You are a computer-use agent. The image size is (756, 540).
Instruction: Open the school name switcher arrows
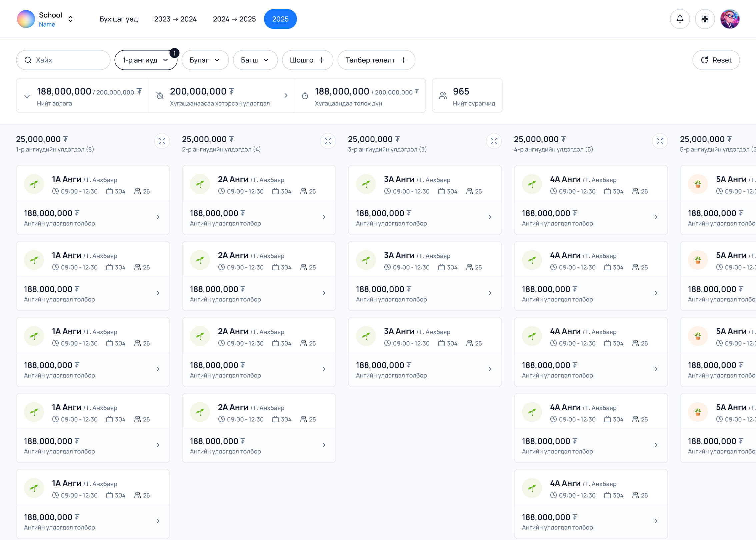click(x=70, y=19)
